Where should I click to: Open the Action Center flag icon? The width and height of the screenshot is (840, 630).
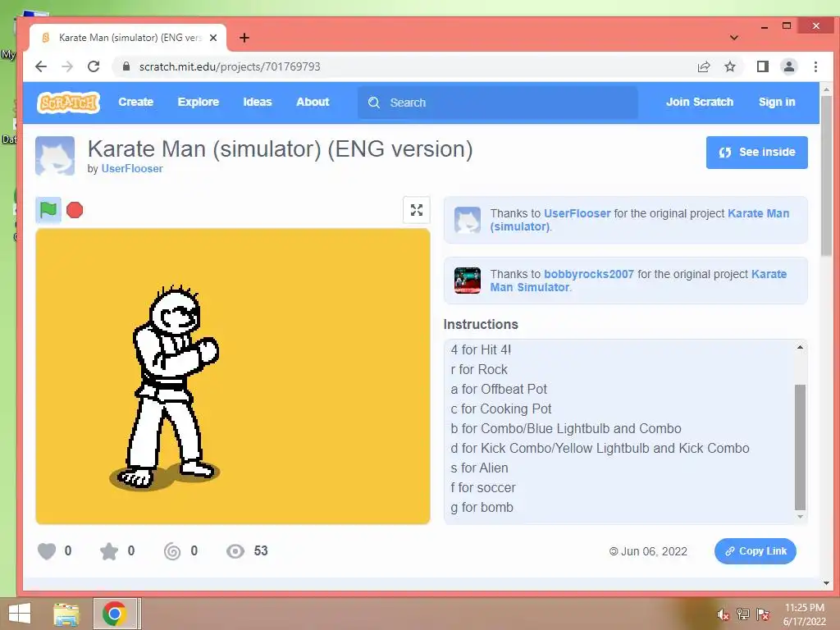point(762,614)
